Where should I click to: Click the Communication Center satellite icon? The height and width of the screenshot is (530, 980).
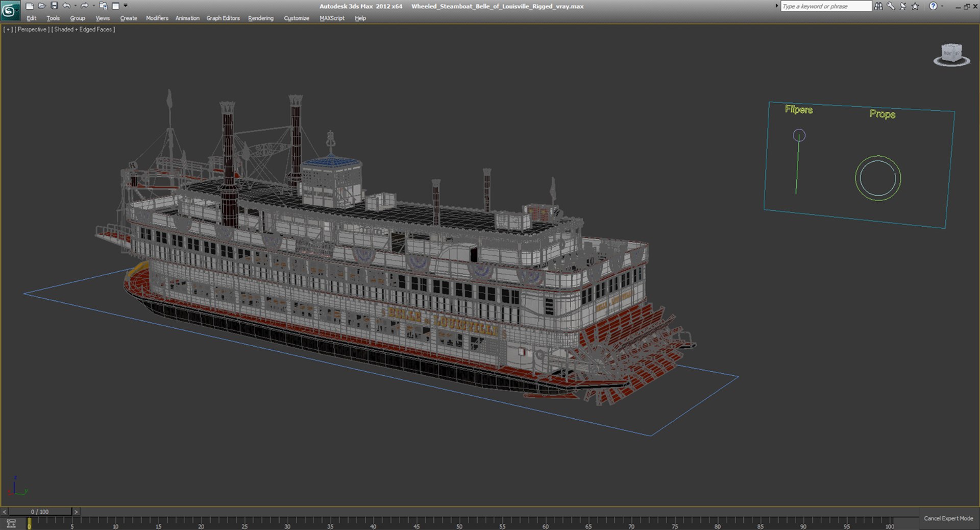click(903, 6)
